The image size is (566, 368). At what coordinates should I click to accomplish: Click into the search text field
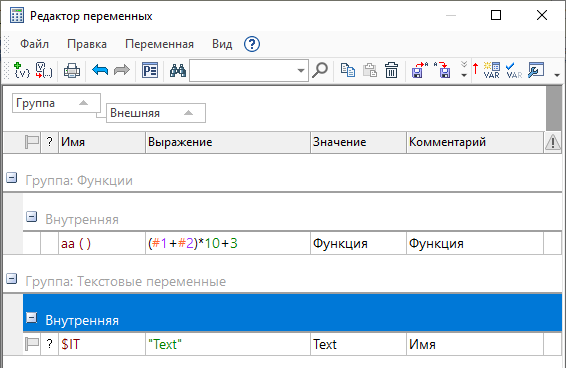point(243,70)
